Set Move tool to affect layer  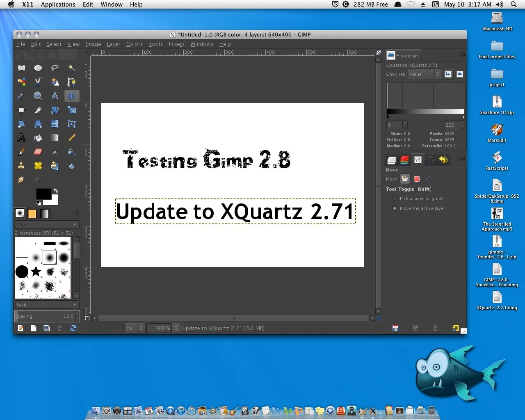405,178
